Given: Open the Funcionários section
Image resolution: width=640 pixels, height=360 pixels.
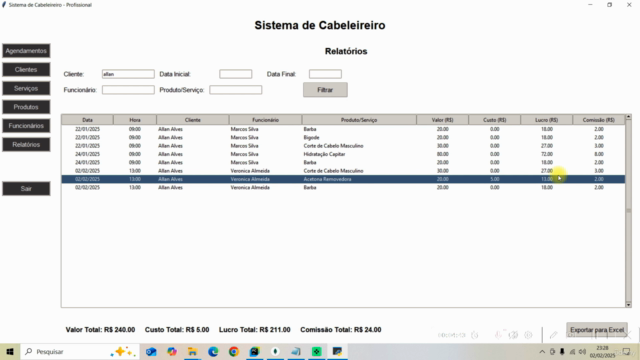Looking at the screenshot, I should point(26,126).
